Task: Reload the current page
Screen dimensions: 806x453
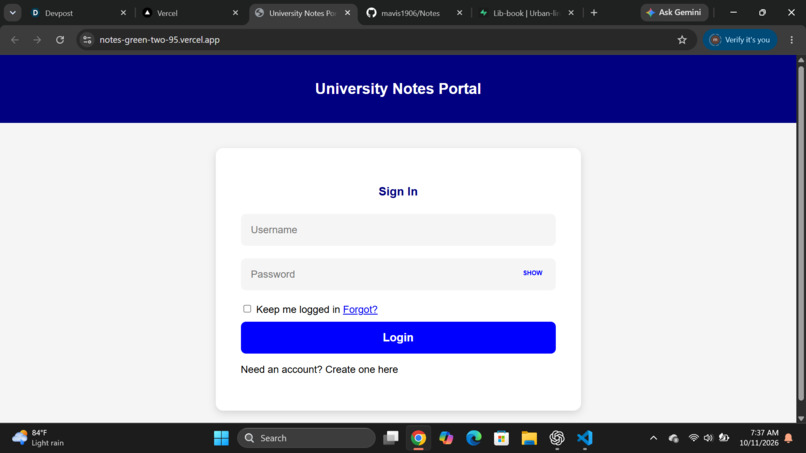Action: point(60,40)
